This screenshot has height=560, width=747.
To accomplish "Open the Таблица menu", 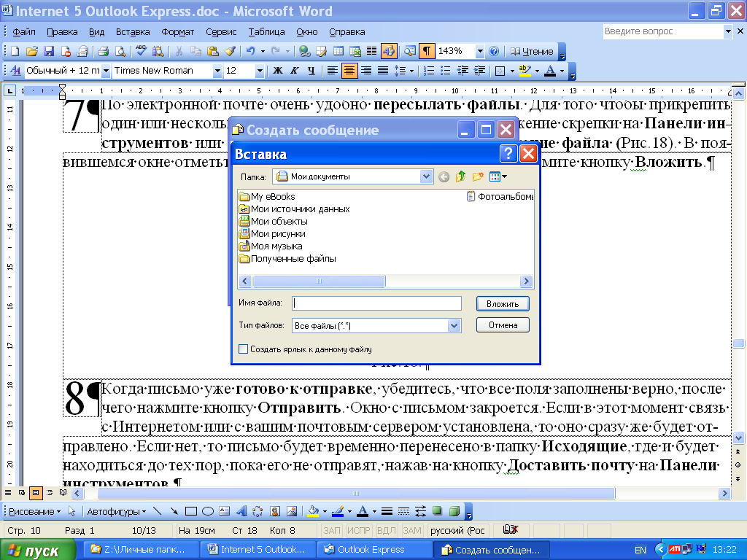I will pos(266,32).
